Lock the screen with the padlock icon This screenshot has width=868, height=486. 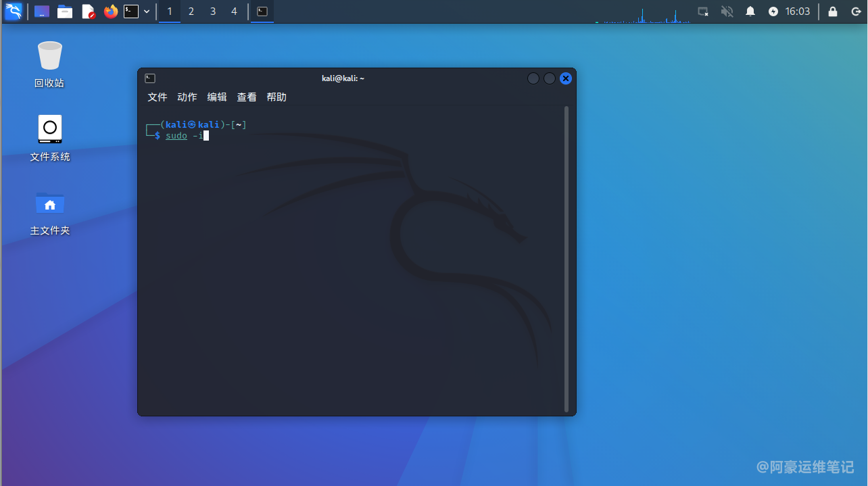click(833, 11)
